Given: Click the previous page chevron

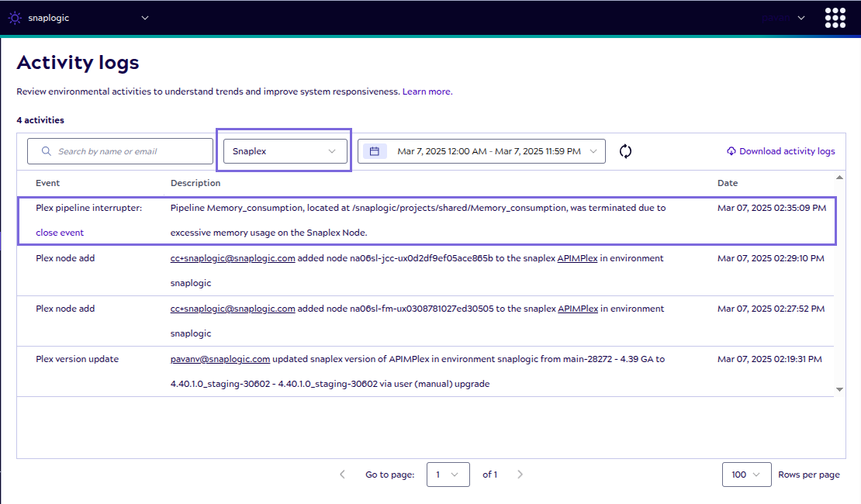Looking at the screenshot, I should click(x=342, y=474).
